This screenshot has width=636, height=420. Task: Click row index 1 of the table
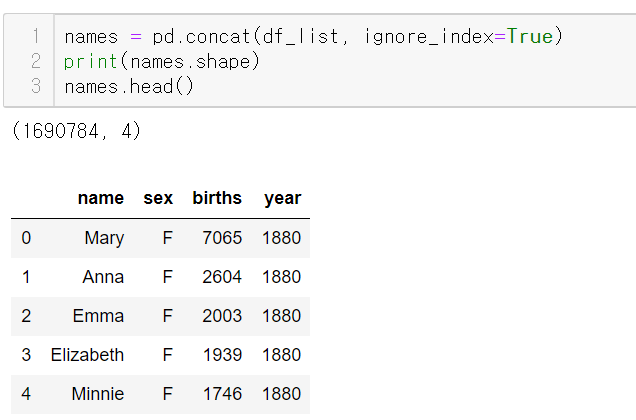26,277
